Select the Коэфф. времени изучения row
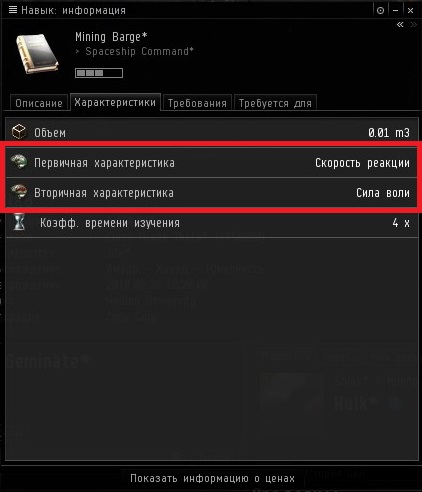This screenshot has height=492, width=422. pyautogui.click(x=212, y=222)
